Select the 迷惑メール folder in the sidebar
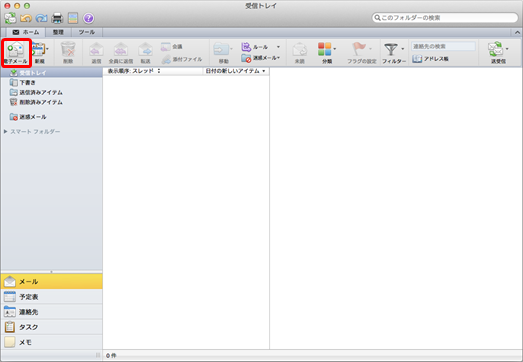Viewport: 523px width, 362px height. click(x=52, y=117)
